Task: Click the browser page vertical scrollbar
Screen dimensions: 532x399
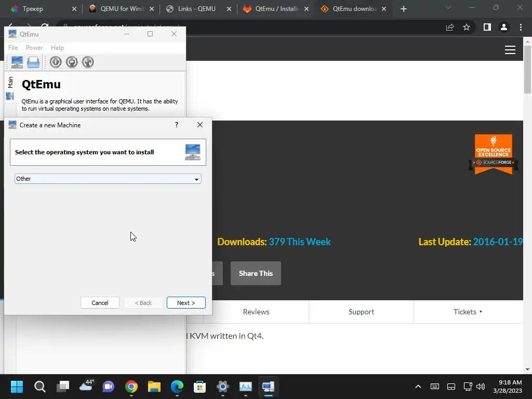Action: point(527,70)
